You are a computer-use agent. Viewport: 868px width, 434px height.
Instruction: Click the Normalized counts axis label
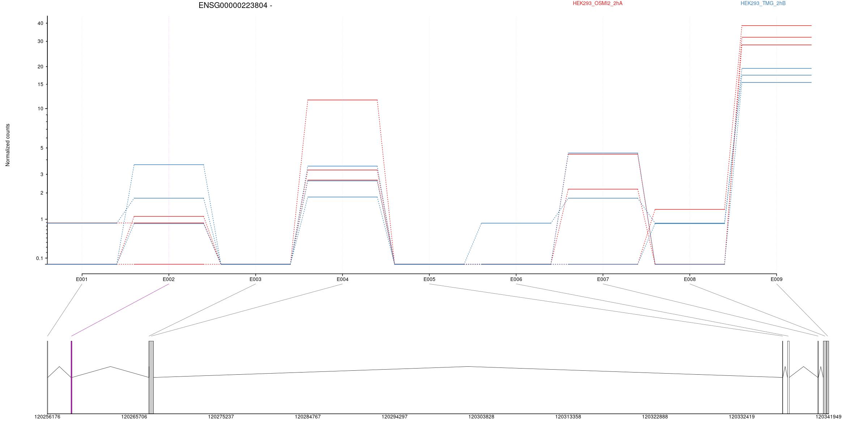coord(8,145)
